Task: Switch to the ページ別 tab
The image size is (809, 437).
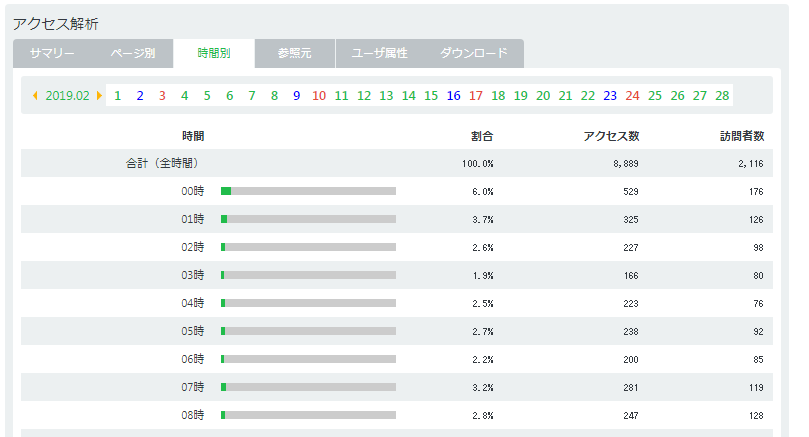Action: 133,53
